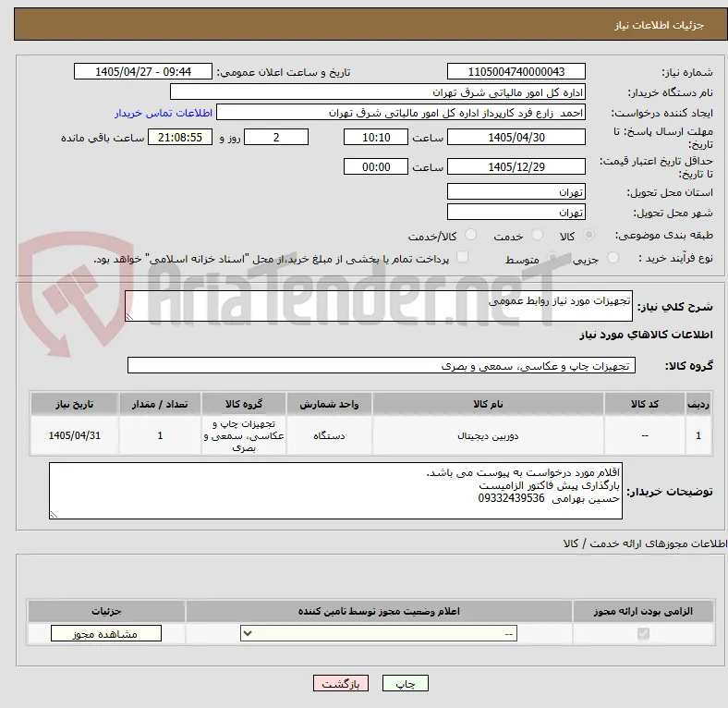Click the جزئیات column header in permits table
The height and width of the screenshot is (708, 728).
coord(106,611)
